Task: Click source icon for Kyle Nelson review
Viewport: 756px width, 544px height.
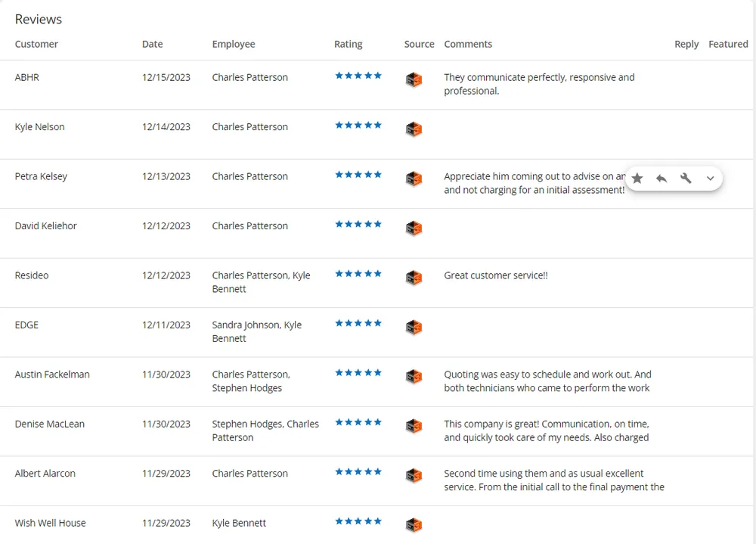Action: [x=414, y=129]
